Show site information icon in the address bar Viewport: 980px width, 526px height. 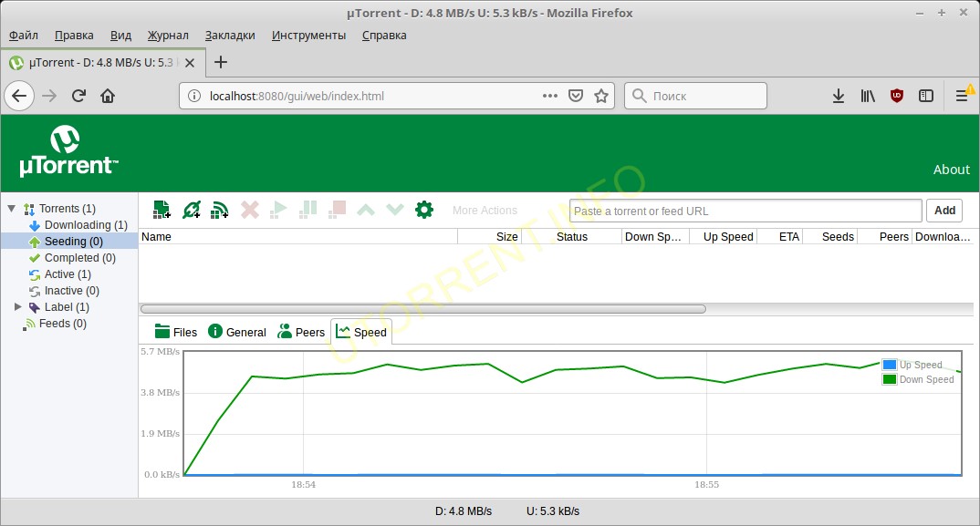[x=194, y=97]
